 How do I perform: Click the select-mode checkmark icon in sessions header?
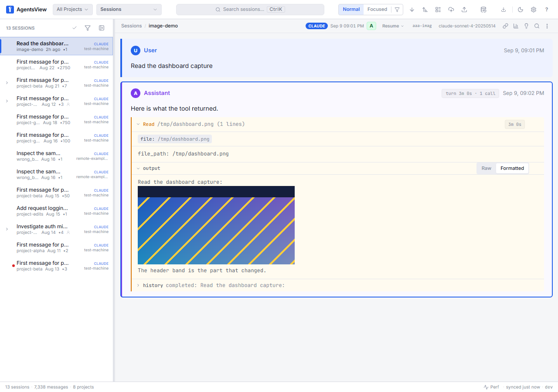[75, 28]
